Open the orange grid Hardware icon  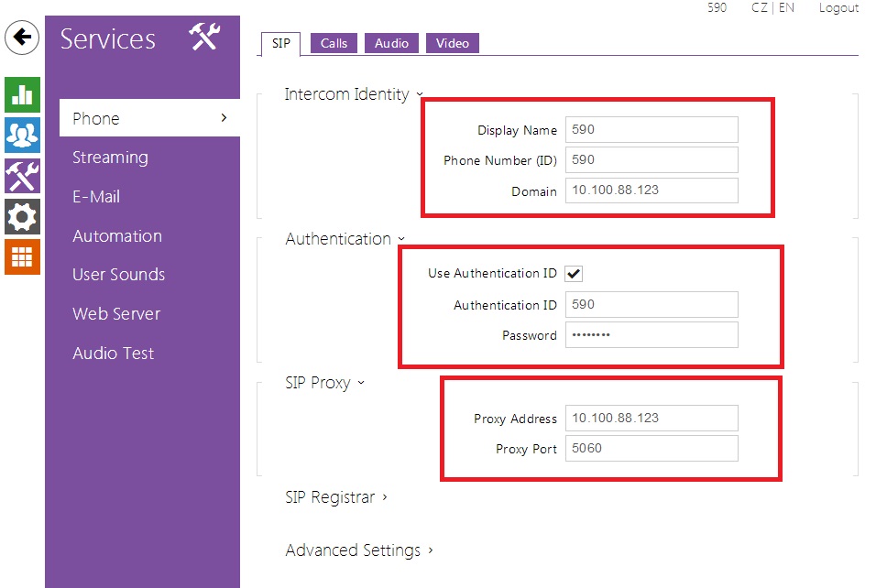click(22, 256)
